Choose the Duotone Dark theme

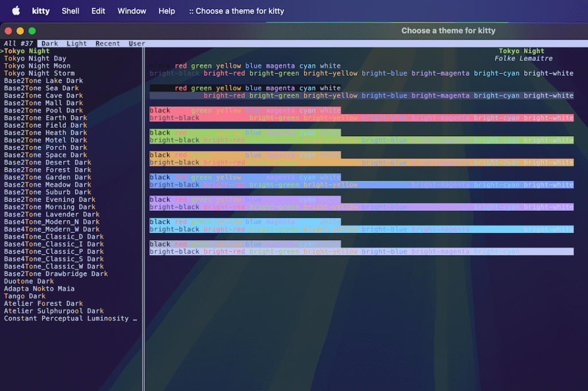point(29,281)
